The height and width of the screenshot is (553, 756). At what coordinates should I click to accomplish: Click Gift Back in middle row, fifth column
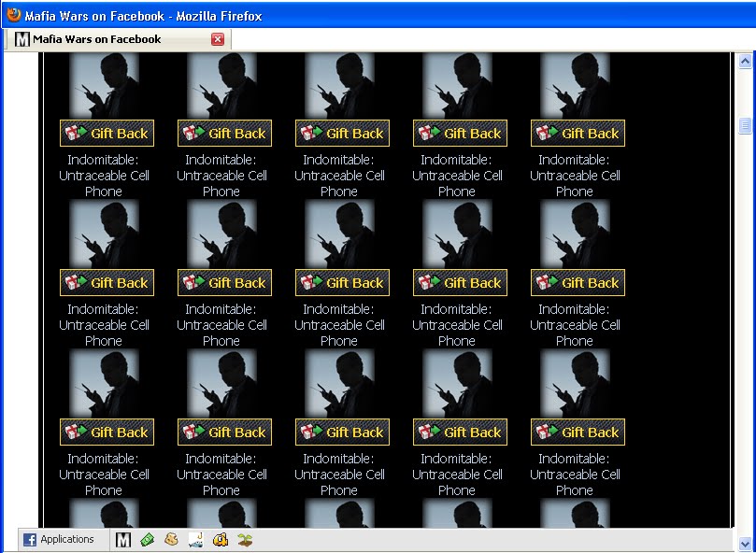pyautogui.click(x=578, y=282)
